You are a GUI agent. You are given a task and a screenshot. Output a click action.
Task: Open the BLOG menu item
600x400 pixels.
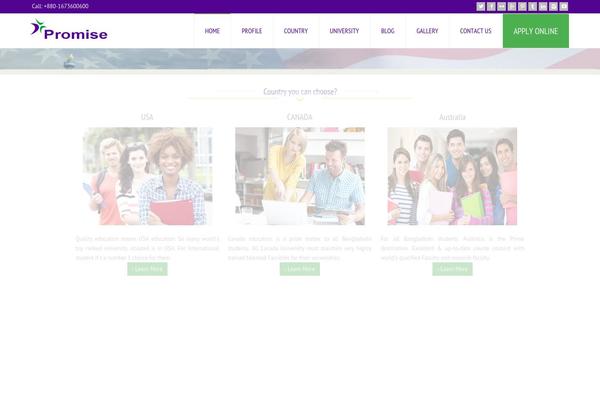(x=388, y=31)
